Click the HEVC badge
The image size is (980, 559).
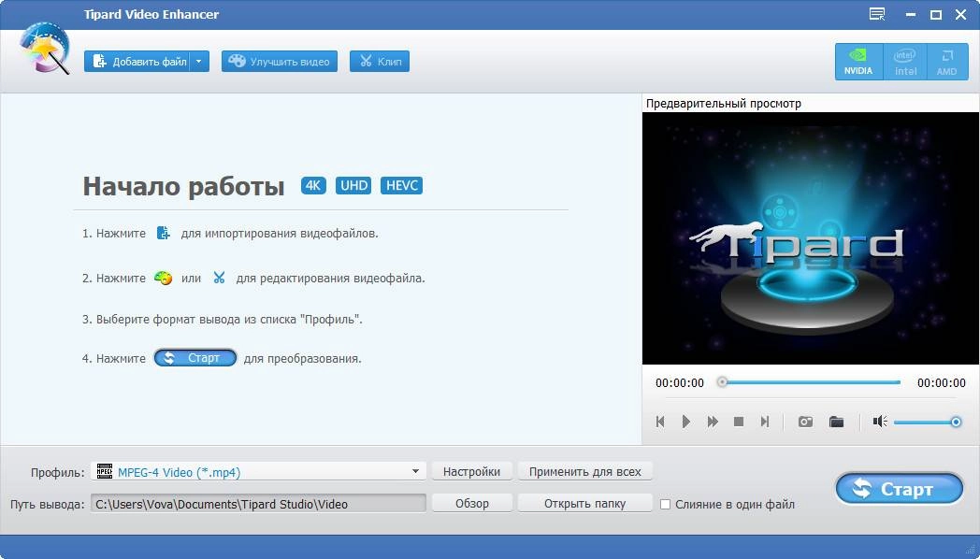point(401,185)
